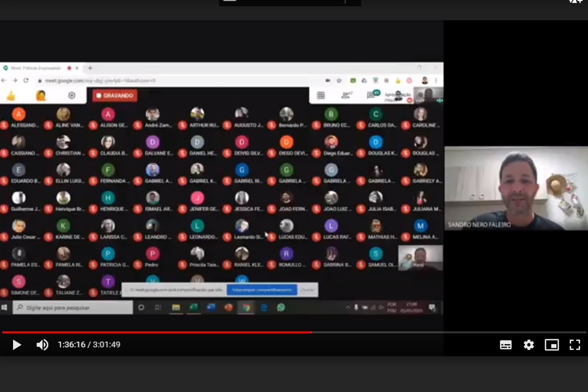588x392 pixels.
Task: Open the Windows notification center icon
Action: (432, 308)
